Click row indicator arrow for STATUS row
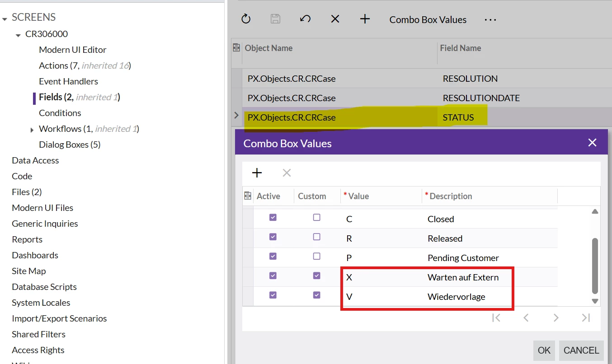This screenshot has width=612, height=364. point(236,116)
